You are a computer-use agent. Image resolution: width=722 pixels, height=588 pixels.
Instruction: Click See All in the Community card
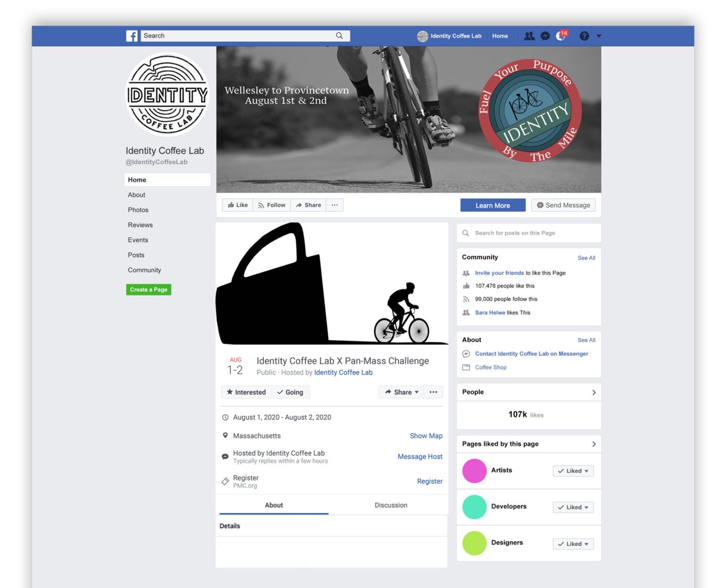[x=586, y=258]
